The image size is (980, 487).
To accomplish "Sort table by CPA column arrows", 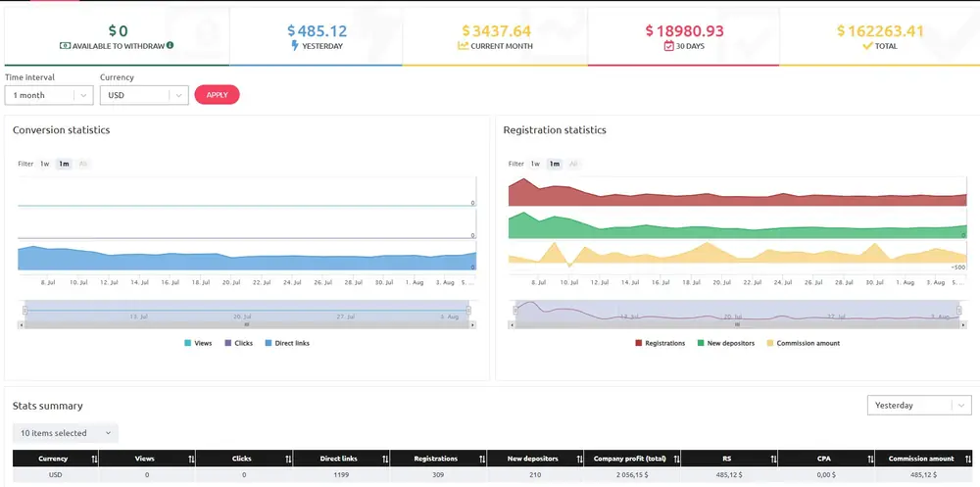I will [x=870, y=459].
